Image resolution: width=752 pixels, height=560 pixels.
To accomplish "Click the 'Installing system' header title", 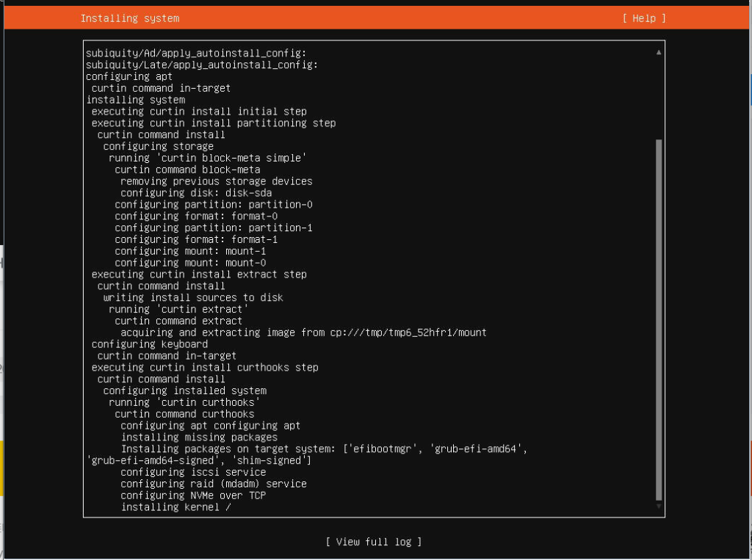I will (130, 18).
